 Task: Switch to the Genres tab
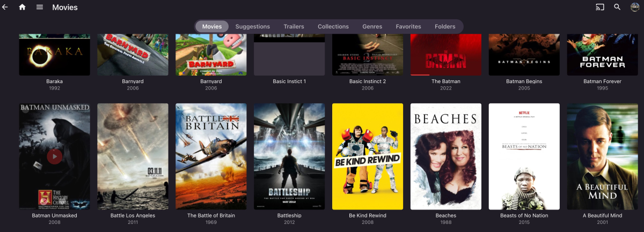coord(372,26)
